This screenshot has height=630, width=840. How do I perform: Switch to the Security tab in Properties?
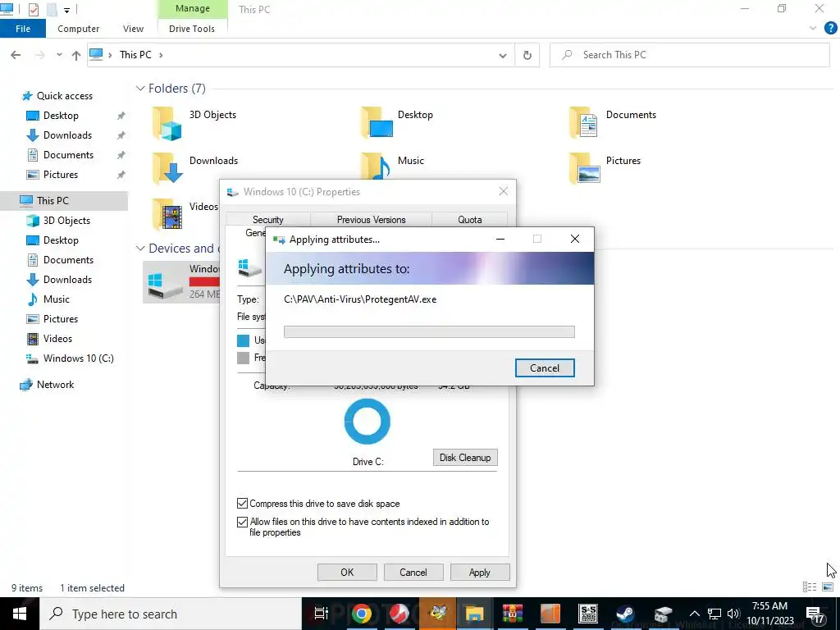coord(268,220)
